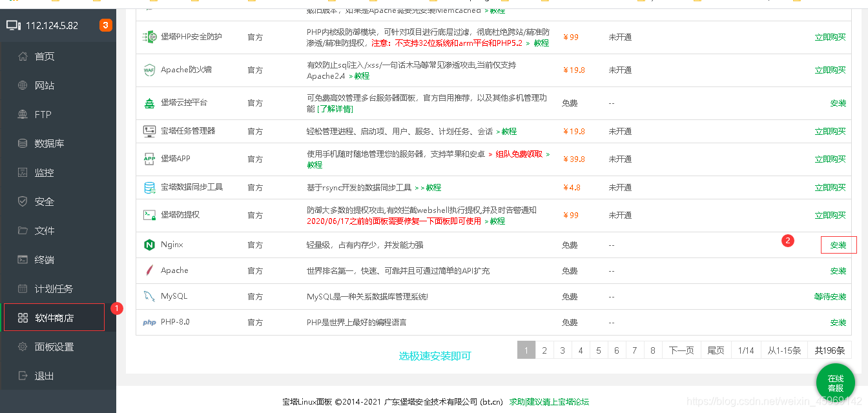
Task: Open 在线客服 green chat button
Action: coord(836,383)
